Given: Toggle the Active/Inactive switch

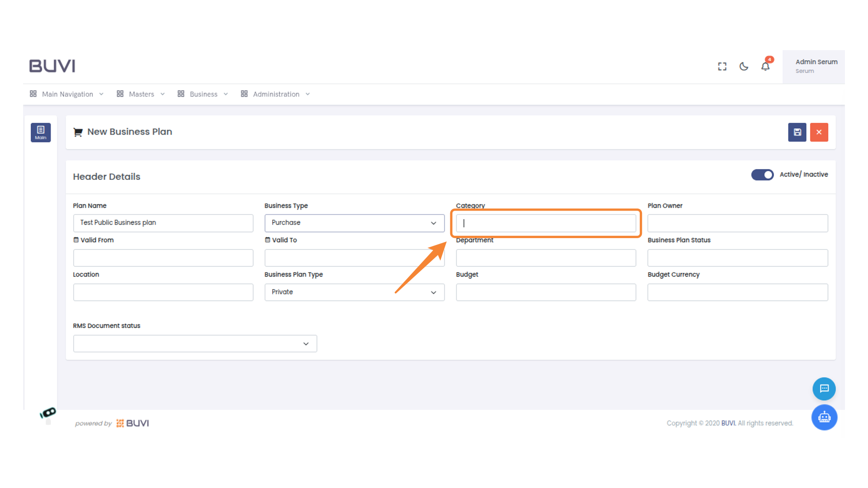Looking at the screenshot, I should (762, 175).
